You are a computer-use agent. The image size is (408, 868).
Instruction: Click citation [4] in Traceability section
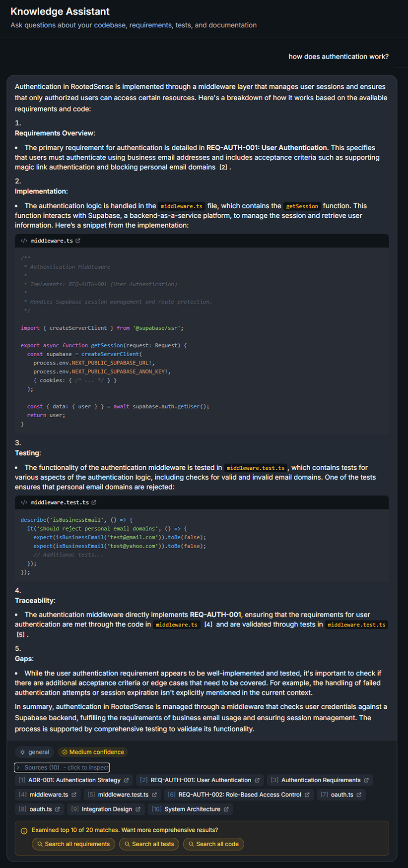pyautogui.click(x=208, y=624)
